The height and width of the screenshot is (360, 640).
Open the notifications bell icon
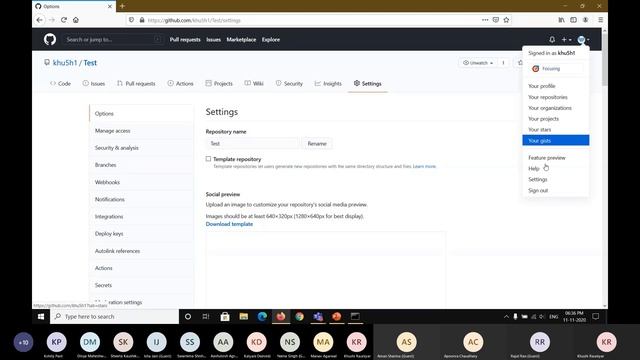[552, 40]
